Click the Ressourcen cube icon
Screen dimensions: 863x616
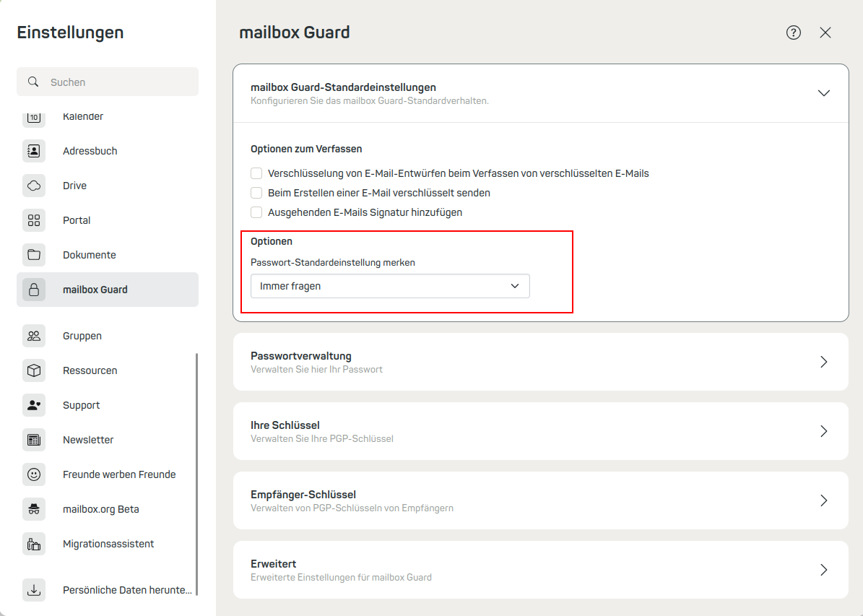[x=34, y=370]
